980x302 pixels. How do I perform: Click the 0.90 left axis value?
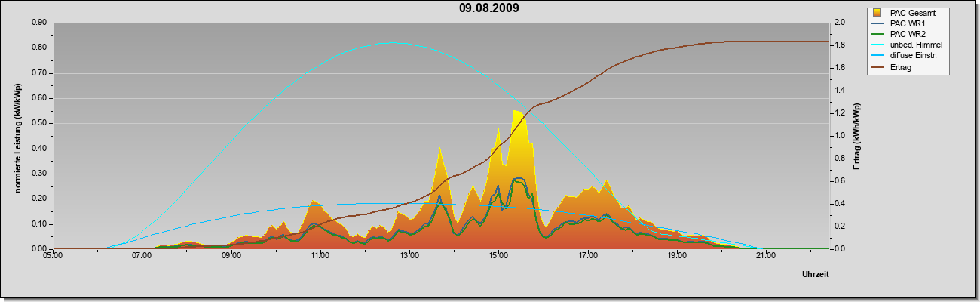[x=38, y=23]
